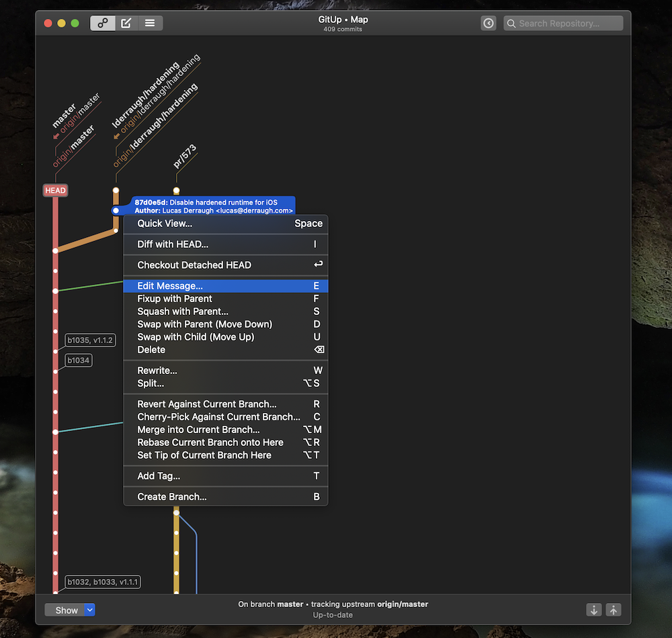Screen dimensions: 672x638
Task: Click the red HEAD label
Action: 55,191
